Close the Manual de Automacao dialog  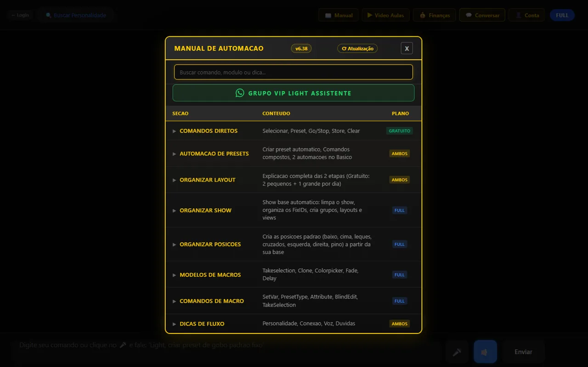pos(407,48)
